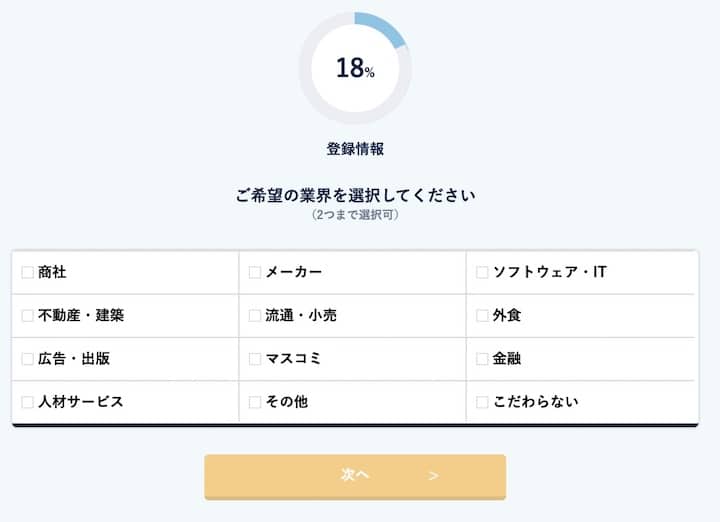Image resolution: width=720 pixels, height=522 pixels.
Task: Enable the 不動産・建築 checkbox
Action: pyautogui.click(x=27, y=316)
